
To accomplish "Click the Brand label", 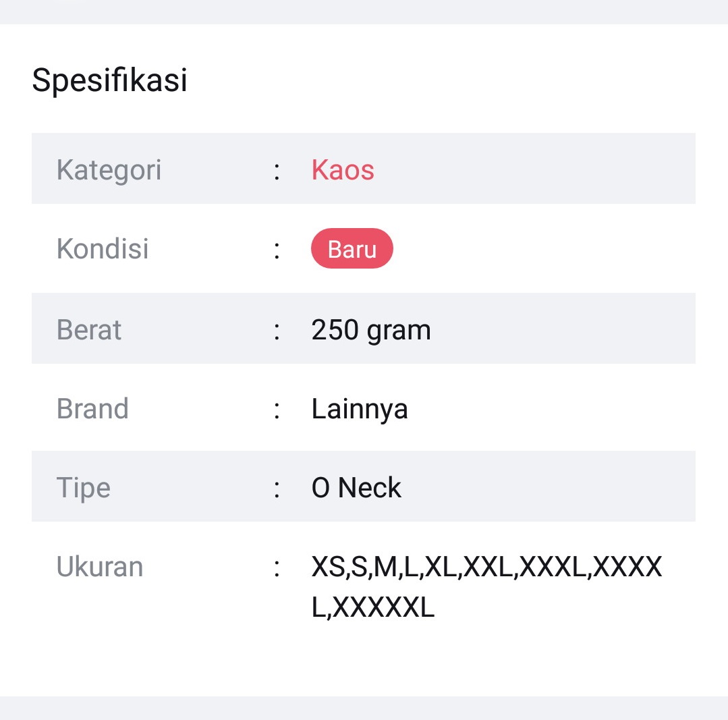I will click(93, 408).
